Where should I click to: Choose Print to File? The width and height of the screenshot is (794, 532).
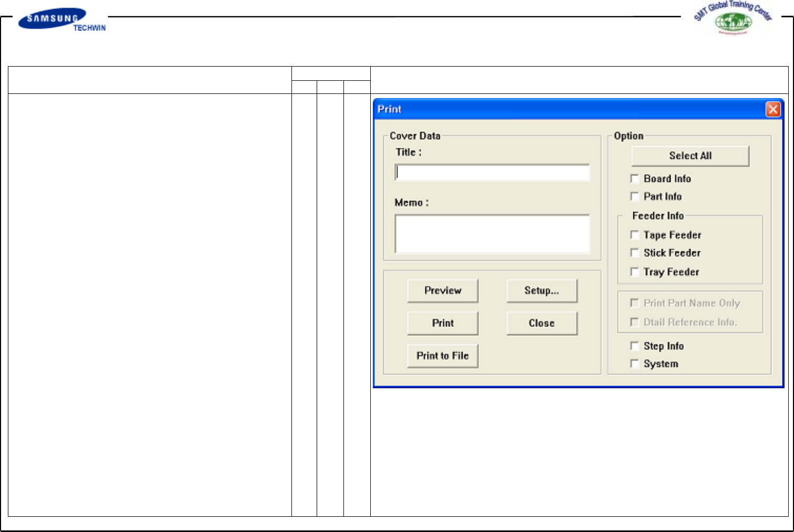[x=443, y=356]
